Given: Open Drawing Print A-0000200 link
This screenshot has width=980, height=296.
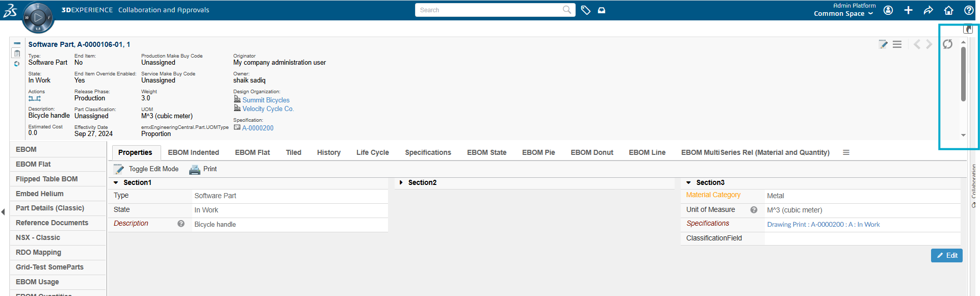Looking at the screenshot, I should [x=823, y=224].
